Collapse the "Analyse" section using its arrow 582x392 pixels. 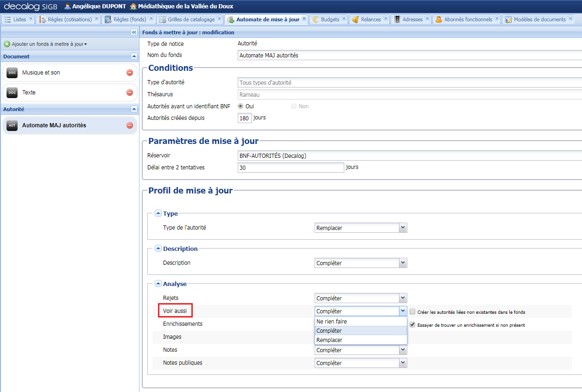click(158, 283)
